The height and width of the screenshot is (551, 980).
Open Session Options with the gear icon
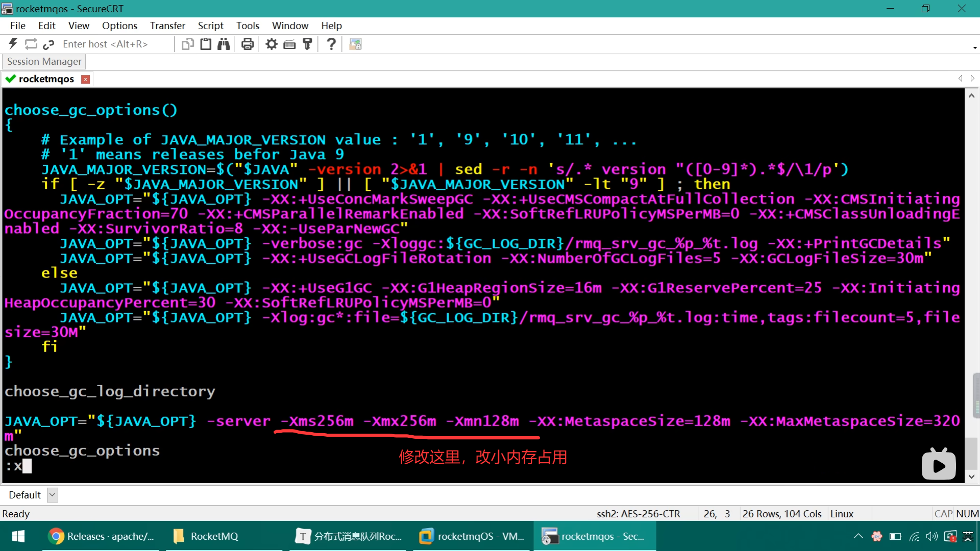click(x=272, y=44)
